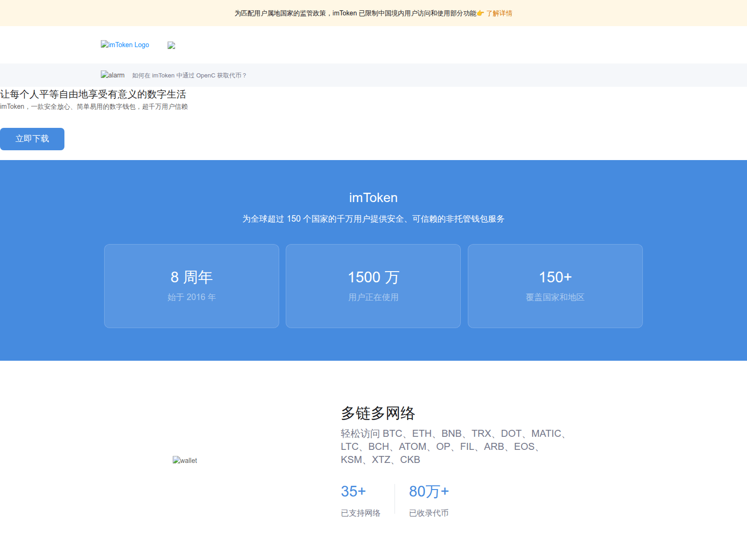
Task: Click the broken image icon beside the logo
Action: pyautogui.click(x=171, y=45)
